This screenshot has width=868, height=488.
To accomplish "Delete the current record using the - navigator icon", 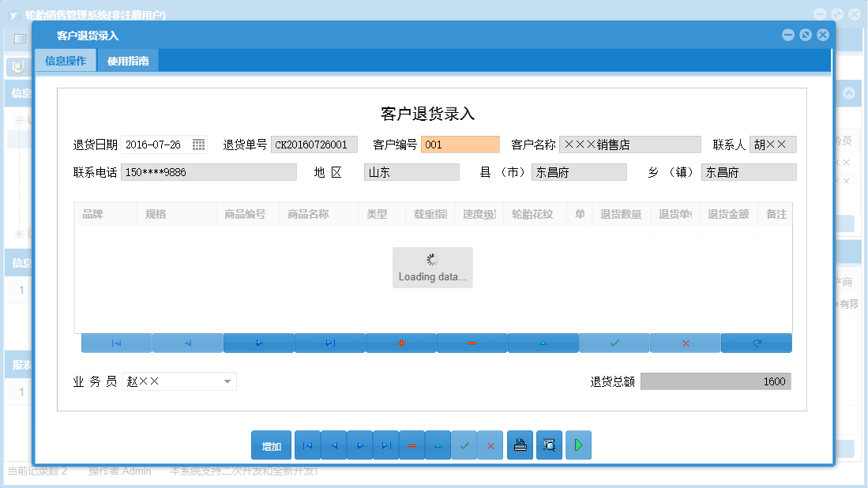I will click(x=472, y=343).
